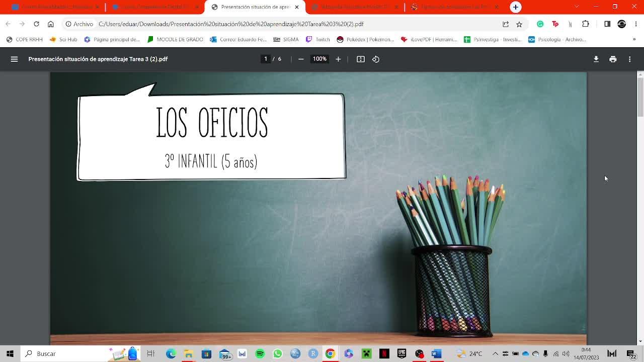Open the Pokédex bookmark
The width and height of the screenshot is (644, 362).
(x=365, y=40)
